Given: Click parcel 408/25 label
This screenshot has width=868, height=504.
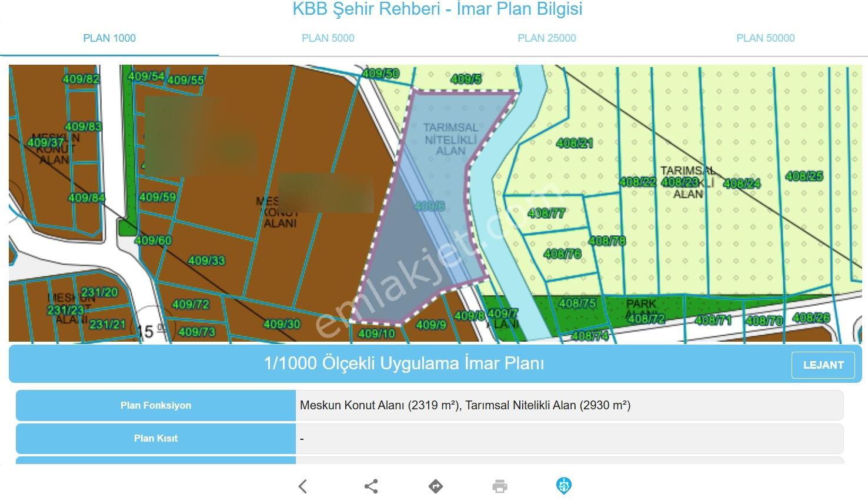Looking at the screenshot, I should [804, 176].
